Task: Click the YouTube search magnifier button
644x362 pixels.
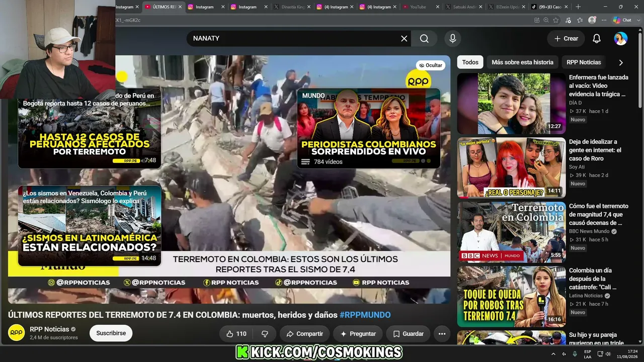Action: click(424, 39)
